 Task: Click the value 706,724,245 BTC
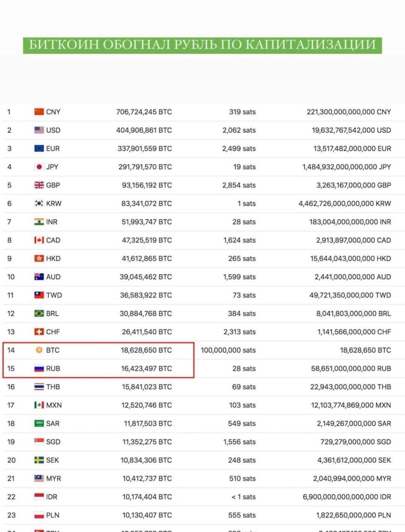144,112
